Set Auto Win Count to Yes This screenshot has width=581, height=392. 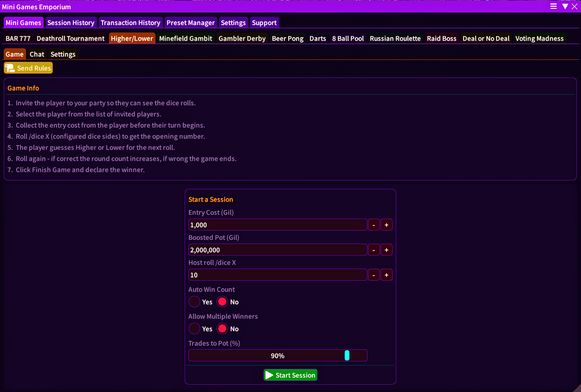(194, 302)
